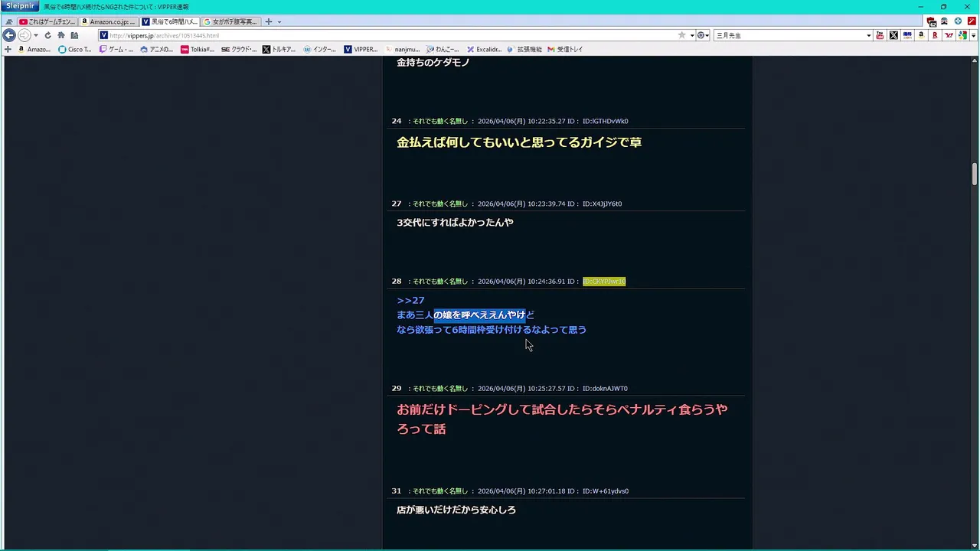Click post number 24
Image resolution: width=980 pixels, height=551 pixels.
(397, 121)
